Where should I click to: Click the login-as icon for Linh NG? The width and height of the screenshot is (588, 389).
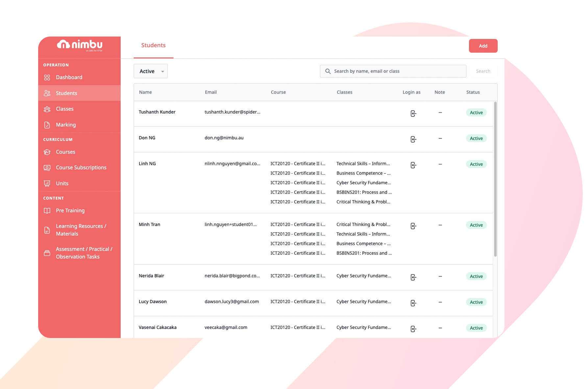point(413,165)
